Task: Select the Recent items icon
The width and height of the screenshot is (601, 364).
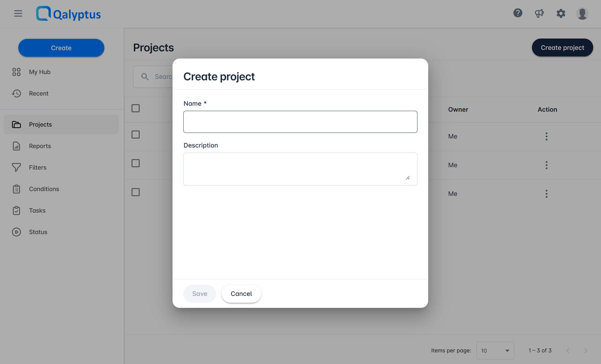Action: (x=16, y=93)
